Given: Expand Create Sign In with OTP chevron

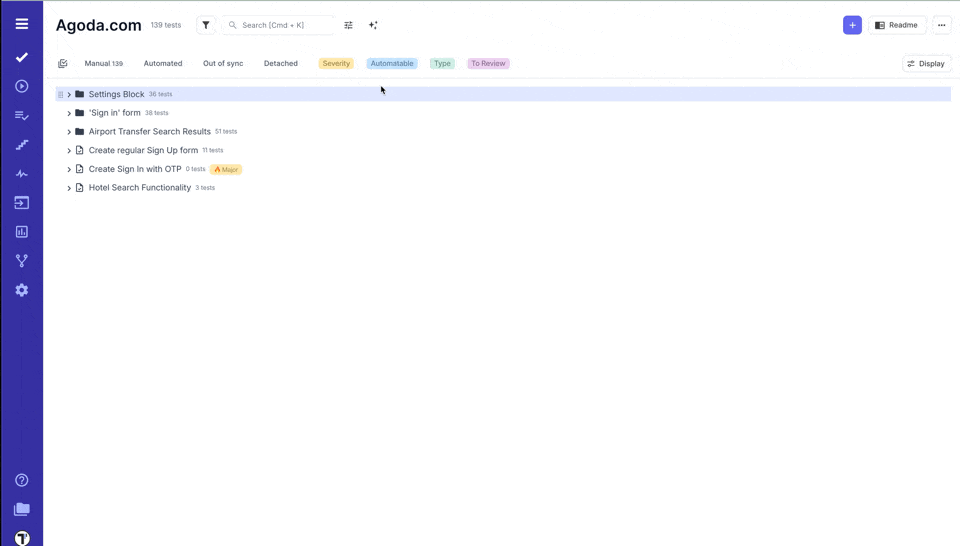Looking at the screenshot, I should pos(69,169).
